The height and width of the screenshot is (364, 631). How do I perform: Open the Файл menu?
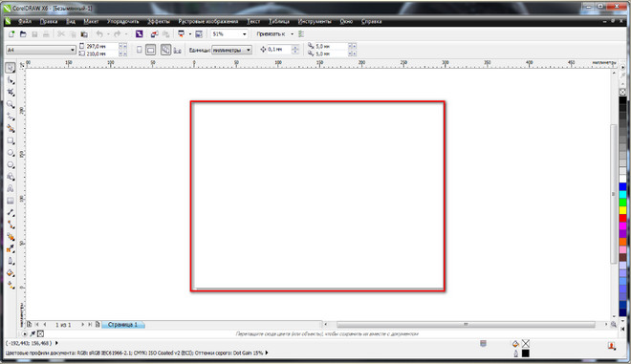click(x=25, y=21)
